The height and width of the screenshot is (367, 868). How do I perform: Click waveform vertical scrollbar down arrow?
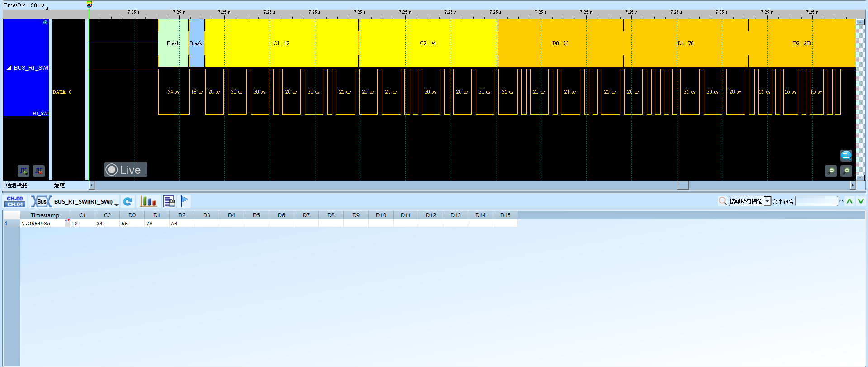(860, 178)
